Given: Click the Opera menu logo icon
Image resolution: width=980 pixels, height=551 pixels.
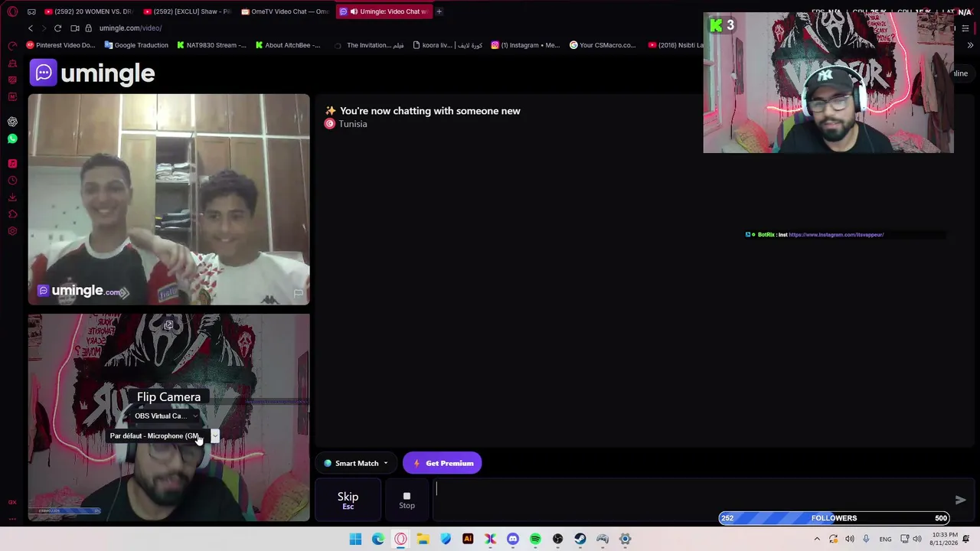Looking at the screenshot, I should click(x=12, y=11).
